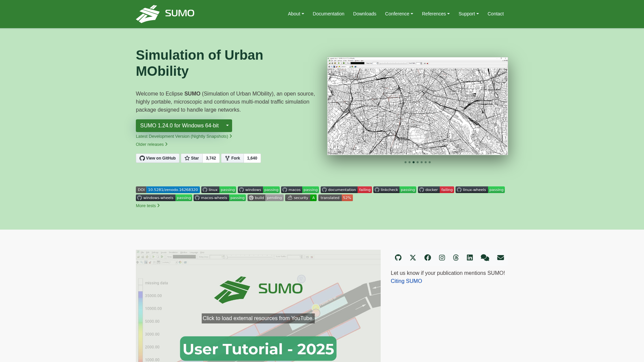
Task: Click the chat bubbles forum icon
Action: click(485, 257)
